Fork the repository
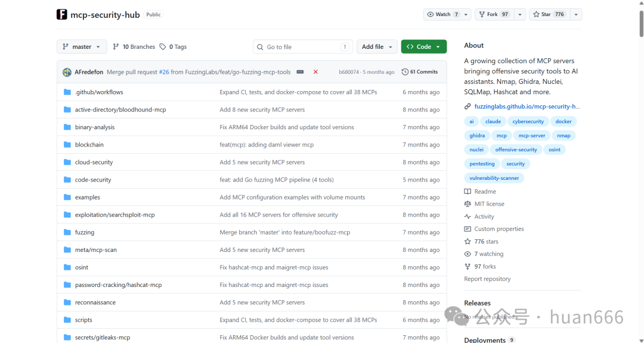Viewport: 644px width, 343px height. (494, 14)
